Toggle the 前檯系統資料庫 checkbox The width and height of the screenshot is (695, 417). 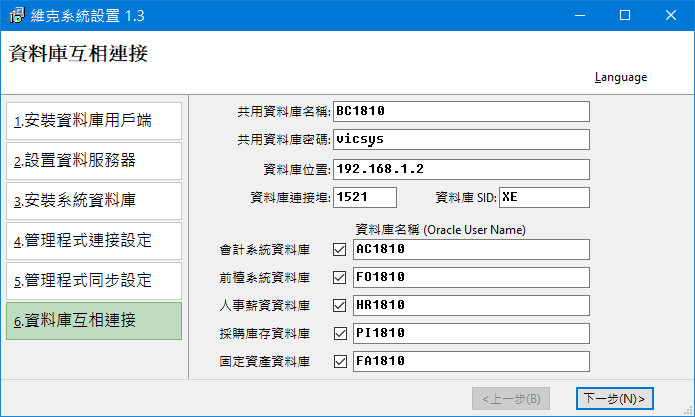[340, 277]
